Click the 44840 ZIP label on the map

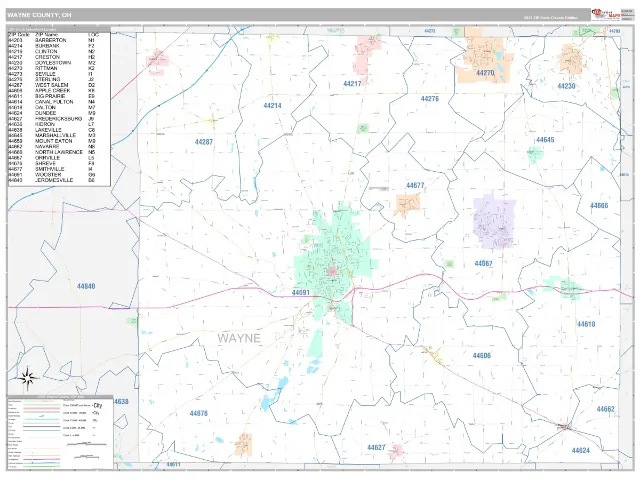[x=86, y=287]
